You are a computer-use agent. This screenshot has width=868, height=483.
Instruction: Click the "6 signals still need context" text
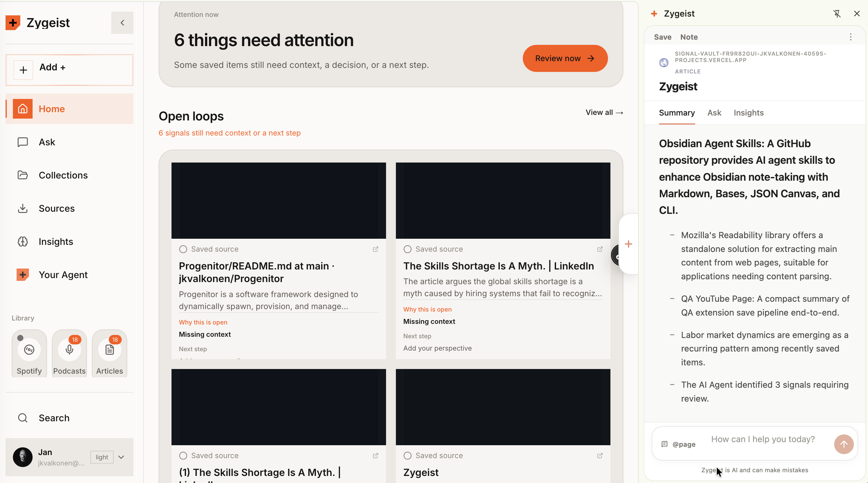(x=230, y=133)
